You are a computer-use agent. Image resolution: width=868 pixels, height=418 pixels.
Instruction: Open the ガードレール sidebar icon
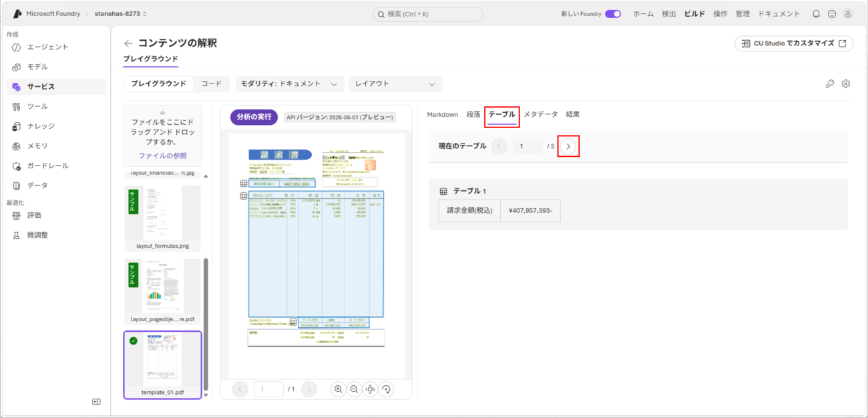[x=17, y=166]
